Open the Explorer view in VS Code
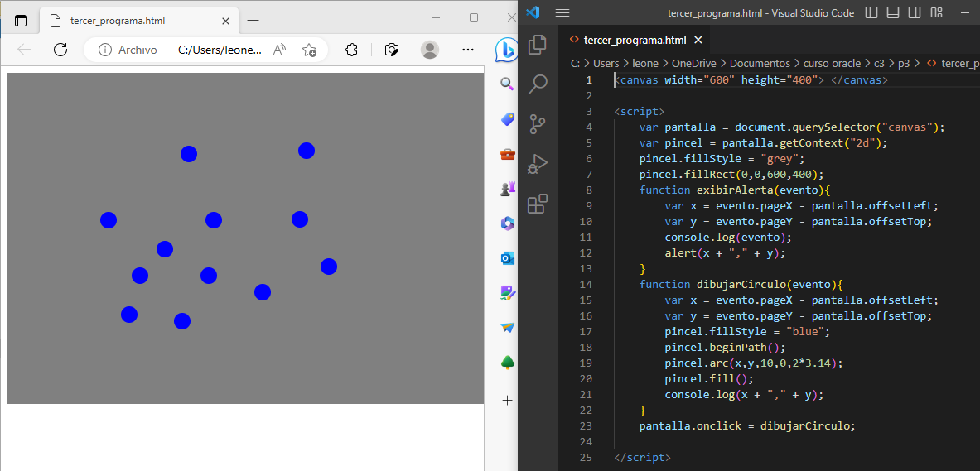980x471 pixels. [x=538, y=46]
